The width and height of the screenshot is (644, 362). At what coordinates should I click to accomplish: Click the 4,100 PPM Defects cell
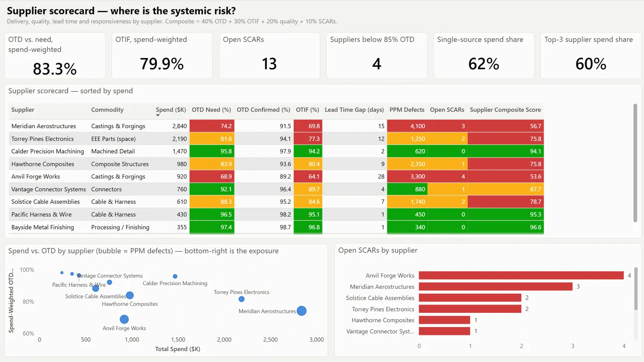[x=407, y=126]
